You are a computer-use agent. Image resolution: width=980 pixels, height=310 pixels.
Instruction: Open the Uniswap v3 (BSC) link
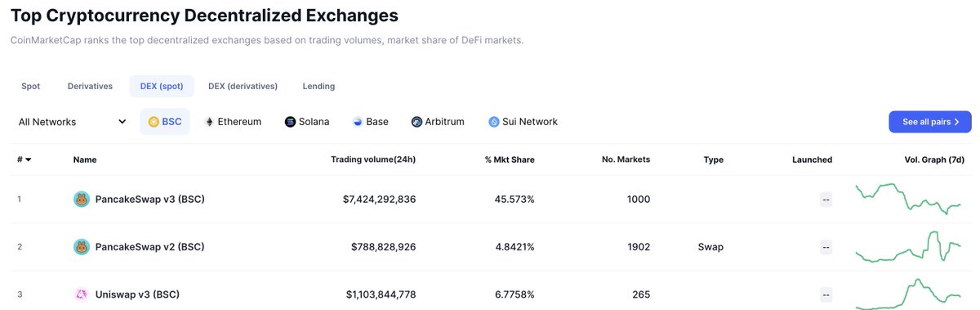pos(137,294)
